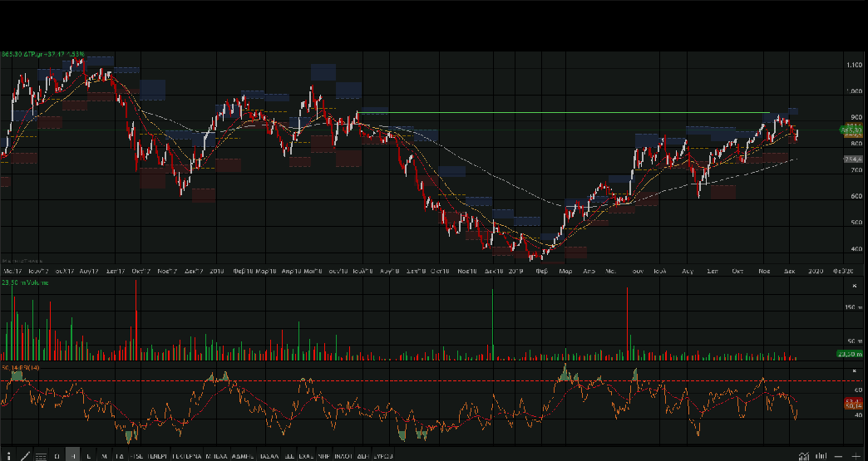Select the highlighted H timeframe button
868x461 pixels.
(72, 456)
